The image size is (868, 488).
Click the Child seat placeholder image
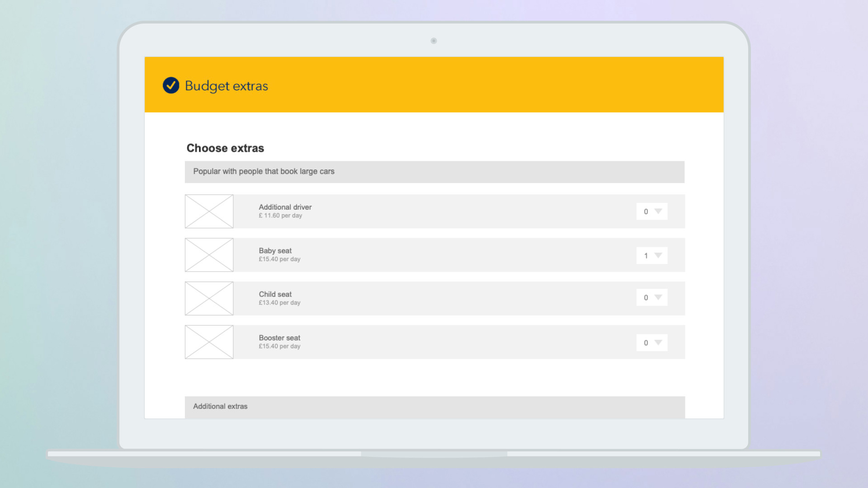coord(209,299)
